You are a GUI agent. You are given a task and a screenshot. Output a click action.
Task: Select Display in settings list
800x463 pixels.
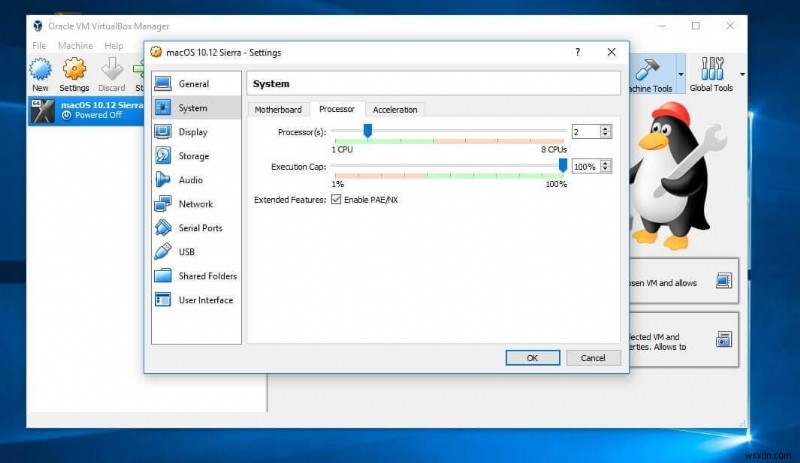click(x=196, y=132)
